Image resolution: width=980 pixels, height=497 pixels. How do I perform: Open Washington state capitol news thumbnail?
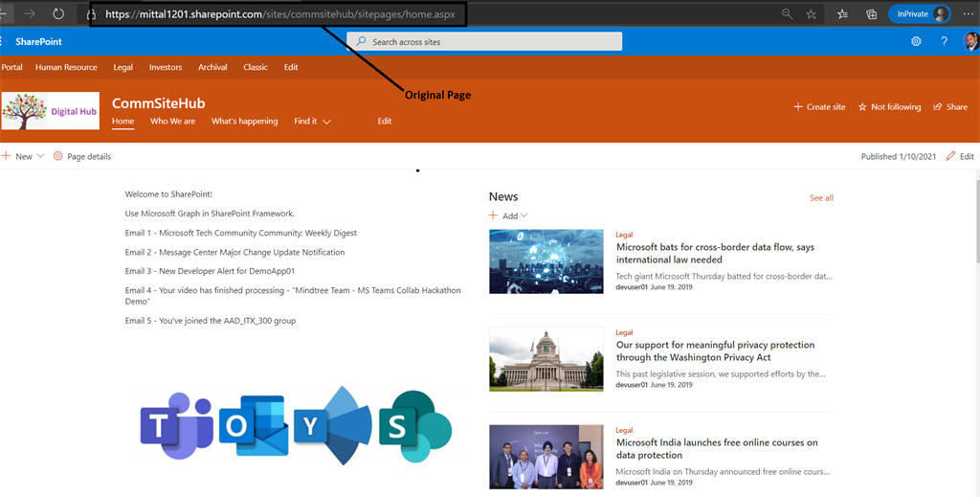click(546, 359)
